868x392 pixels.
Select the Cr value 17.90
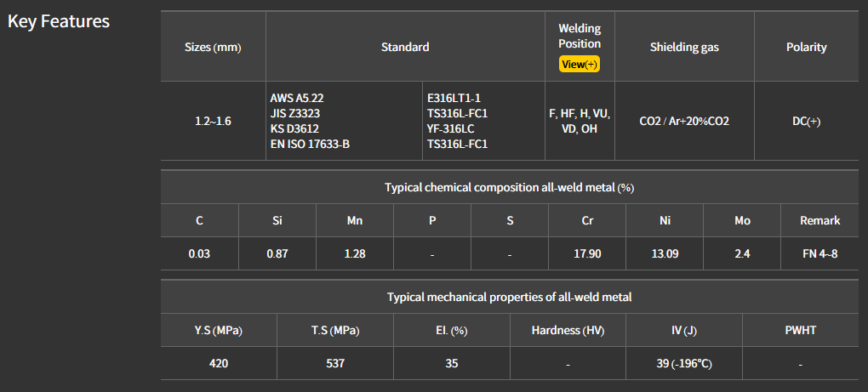(x=587, y=254)
